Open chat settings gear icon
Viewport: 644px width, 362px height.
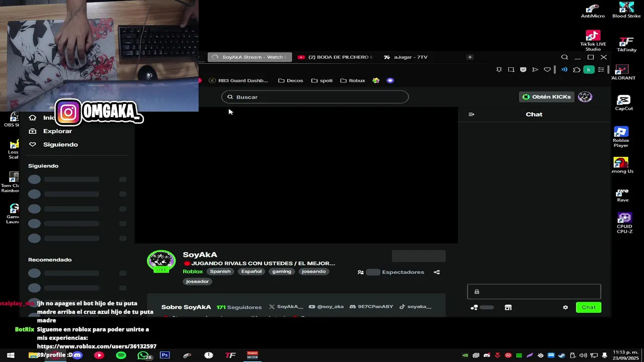pyautogui.click(x=566, y=308)
